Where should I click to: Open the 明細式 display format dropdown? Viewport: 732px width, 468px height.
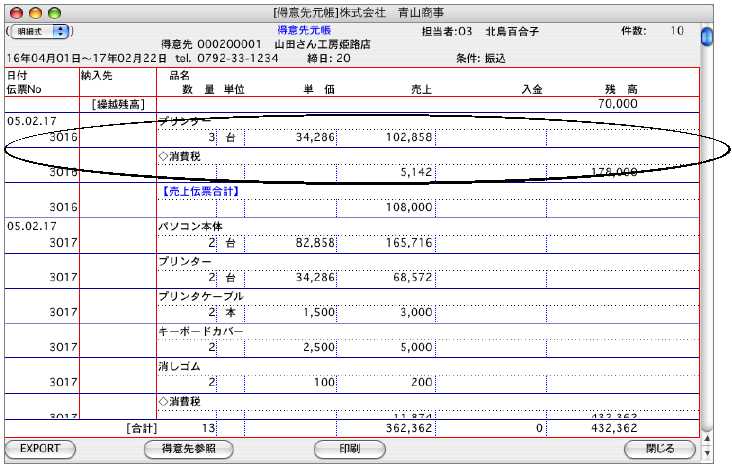36,32
